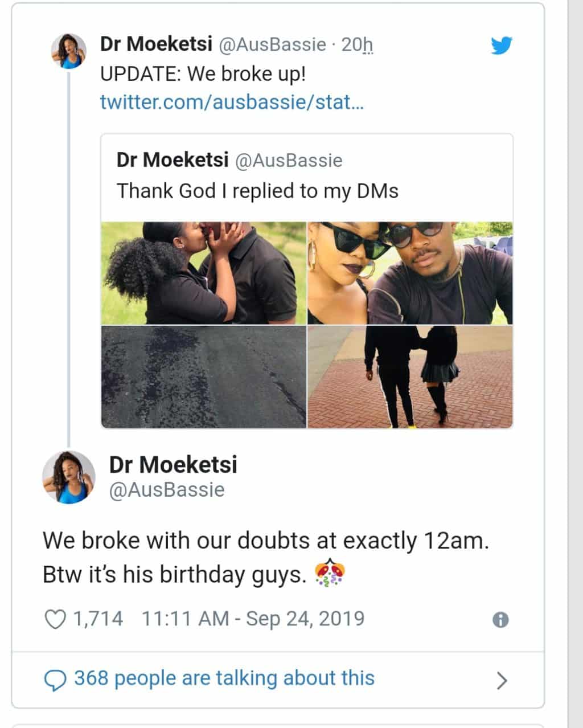The height and width of the screenshot is (728, 583).
Task: Click the Twitter bird logo
Action: (501, 46)
